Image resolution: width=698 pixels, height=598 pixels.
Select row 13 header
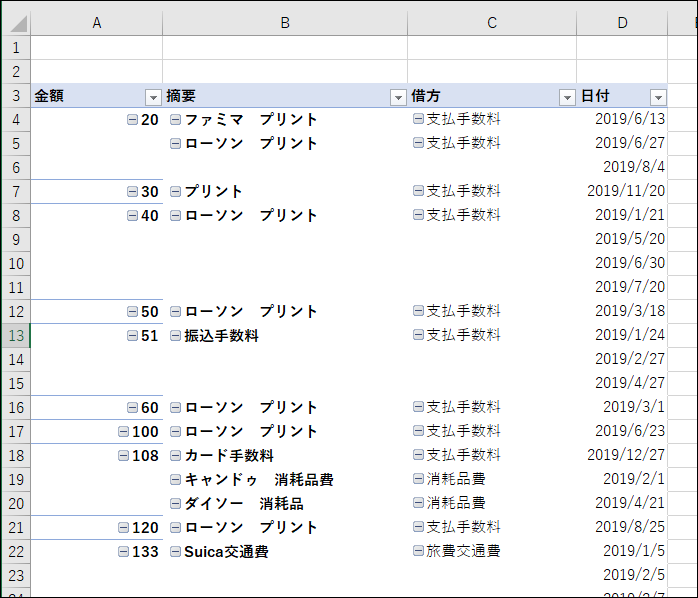(x=15, y=336)
